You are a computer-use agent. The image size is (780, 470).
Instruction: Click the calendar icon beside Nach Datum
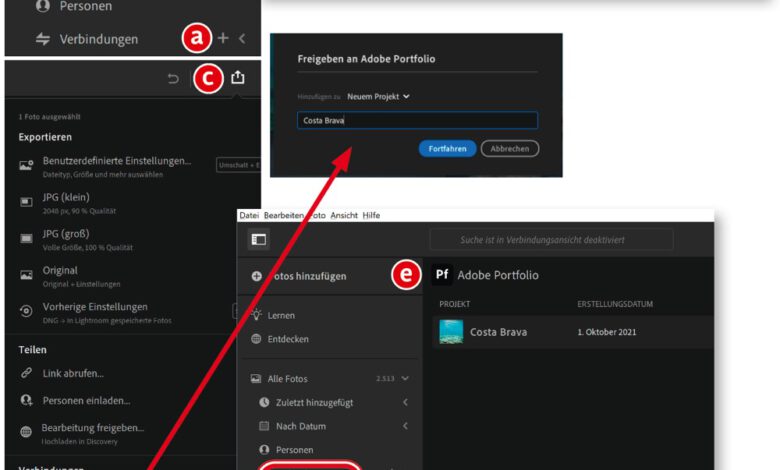coord(264,426)
